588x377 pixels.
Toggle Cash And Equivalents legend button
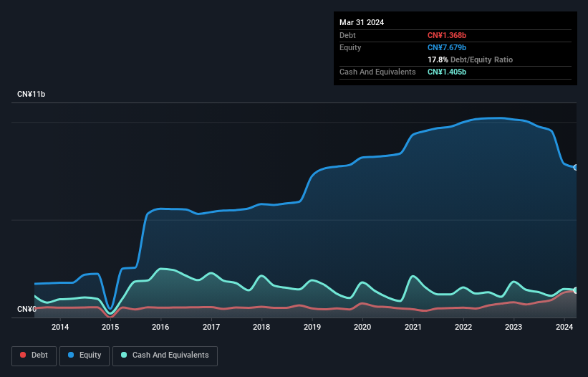click(x=165, y=355)
